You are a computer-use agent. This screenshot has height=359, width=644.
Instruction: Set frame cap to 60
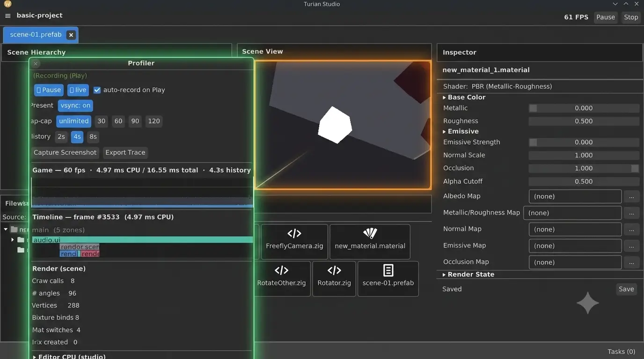pos(118,121)
